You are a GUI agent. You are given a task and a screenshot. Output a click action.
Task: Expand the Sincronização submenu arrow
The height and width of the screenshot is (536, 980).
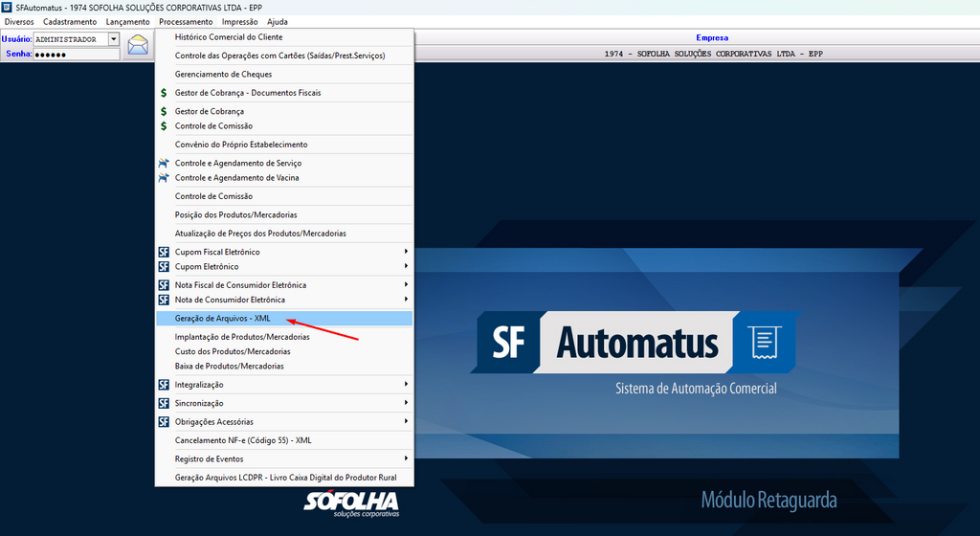coord(406,403)
